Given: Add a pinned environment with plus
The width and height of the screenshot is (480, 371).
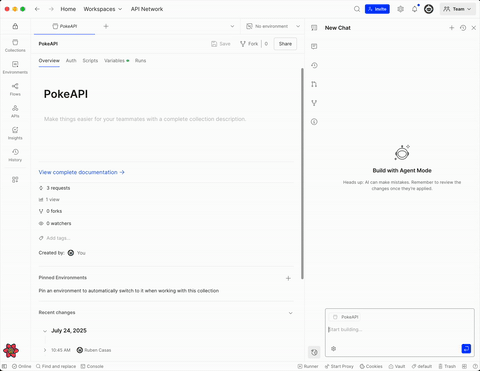Looking at the screenshot, I should coord(288,278).
